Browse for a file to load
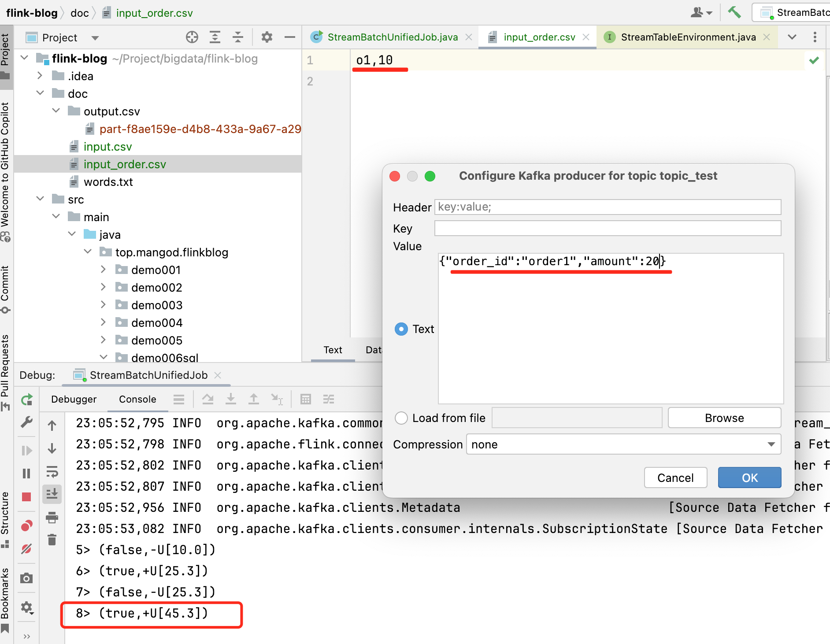The height and width of the screenshot is (644, 830). [724, 418]
